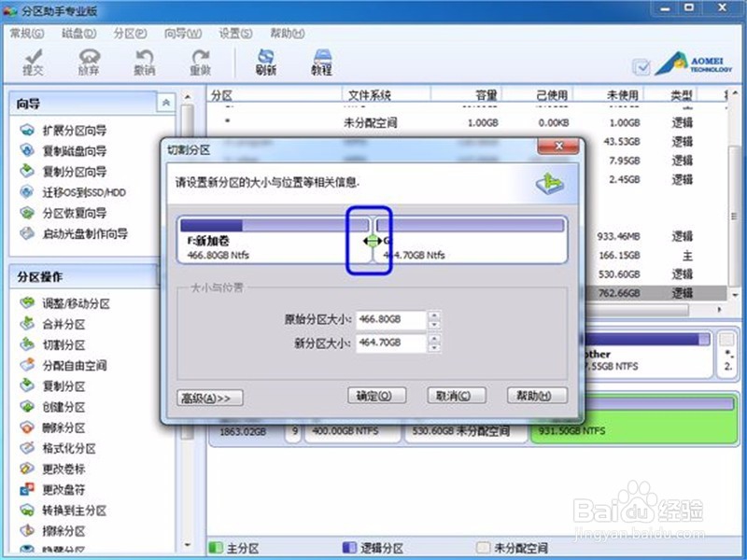Toggle the blue checkbox near AOMEI logo
Image resolution: width=747 pixels, height=560 pixels.
click(x=641, y=67)
